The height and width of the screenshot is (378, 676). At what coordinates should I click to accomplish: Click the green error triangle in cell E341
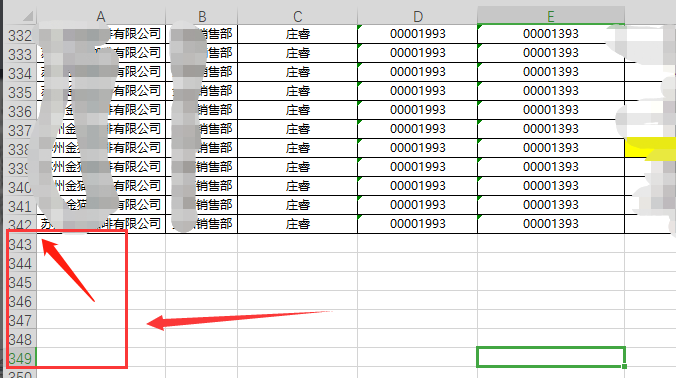(480, 198)
